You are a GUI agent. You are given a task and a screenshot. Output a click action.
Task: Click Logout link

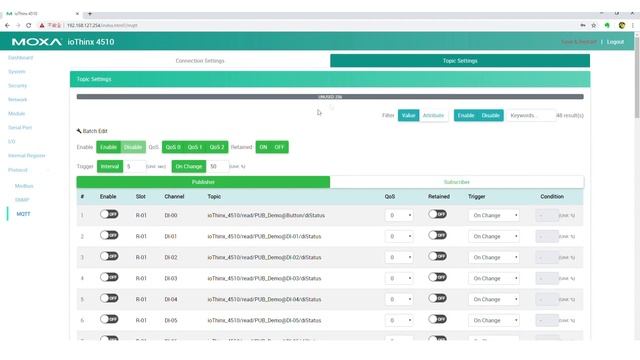(615, 42)
